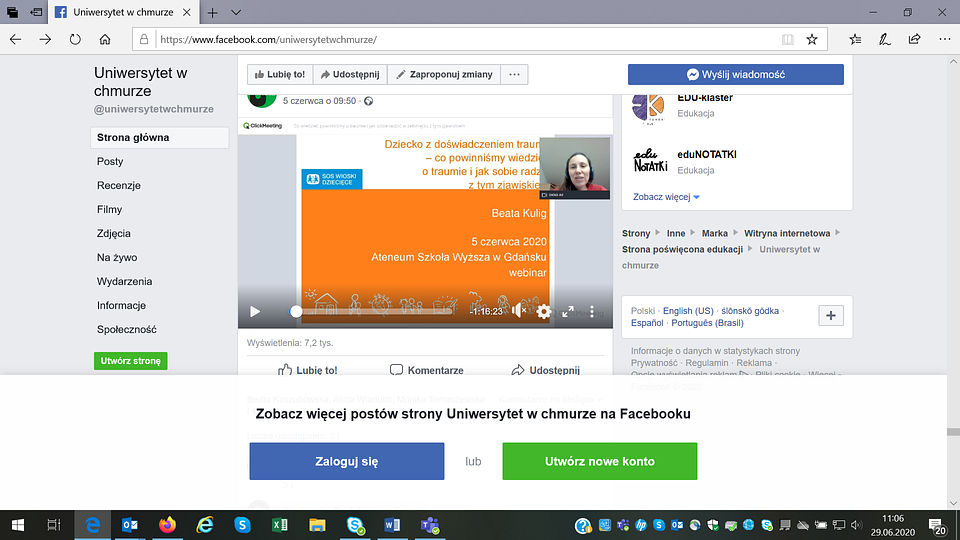
Task: Open Posty section in sidebar
Action: 110,162
